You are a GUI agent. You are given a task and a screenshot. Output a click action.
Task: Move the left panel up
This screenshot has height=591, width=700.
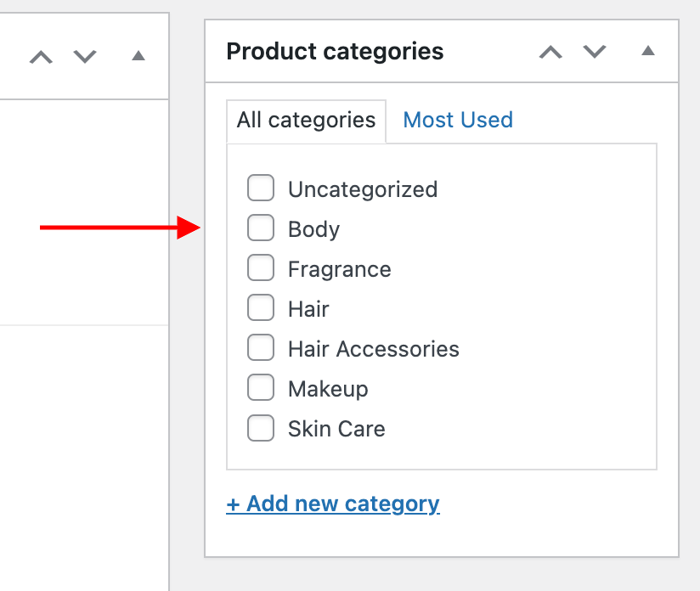[x=41, y=57]
